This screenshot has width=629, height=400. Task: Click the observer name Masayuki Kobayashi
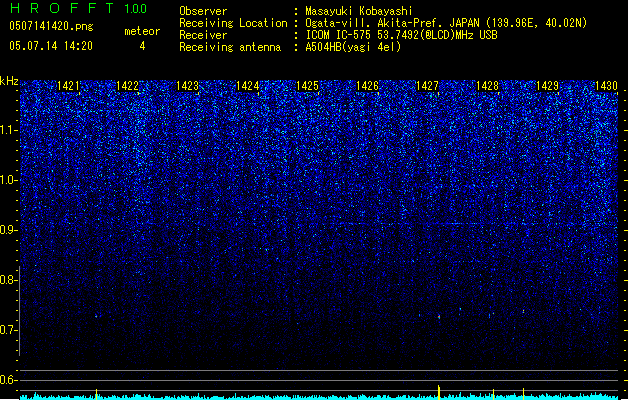tap(359, 11)
